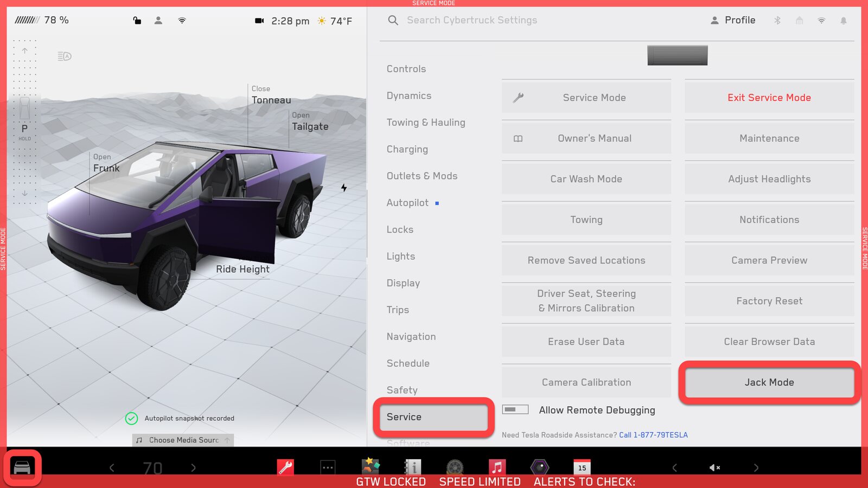This screenshot has width=868, height=488.
Task: Open Dynamics settings category
Action: click(409, 95)
